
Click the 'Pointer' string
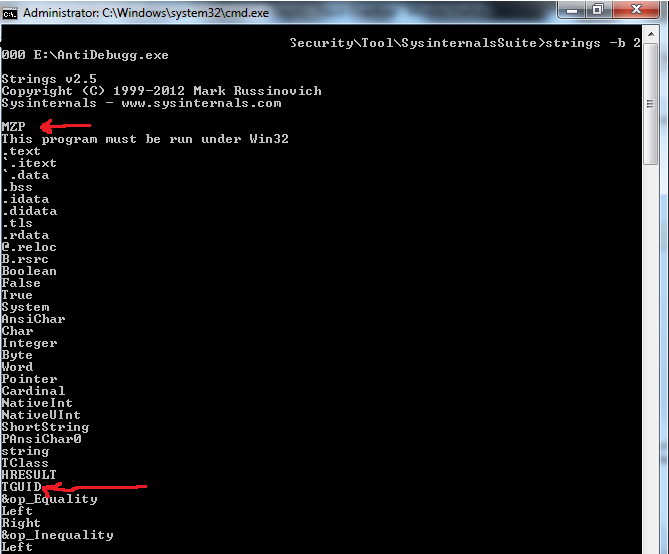pos(29,379)
